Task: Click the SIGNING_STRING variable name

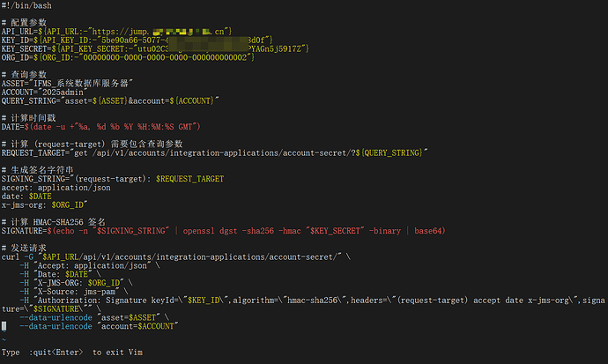Action: (33, 178)
